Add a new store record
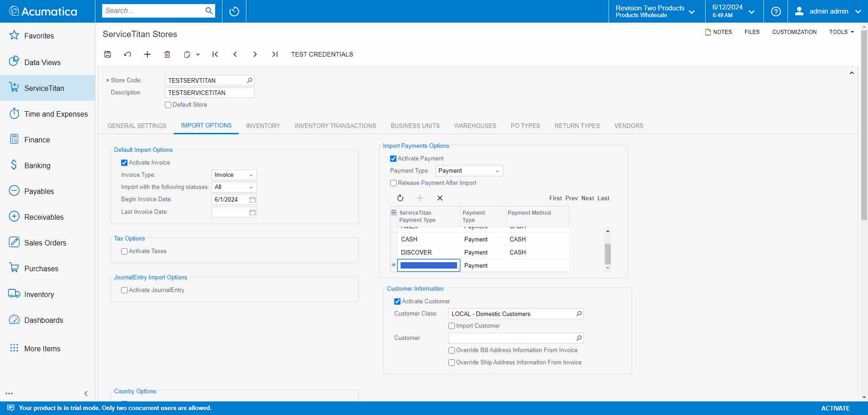 (x=147, y=54)
